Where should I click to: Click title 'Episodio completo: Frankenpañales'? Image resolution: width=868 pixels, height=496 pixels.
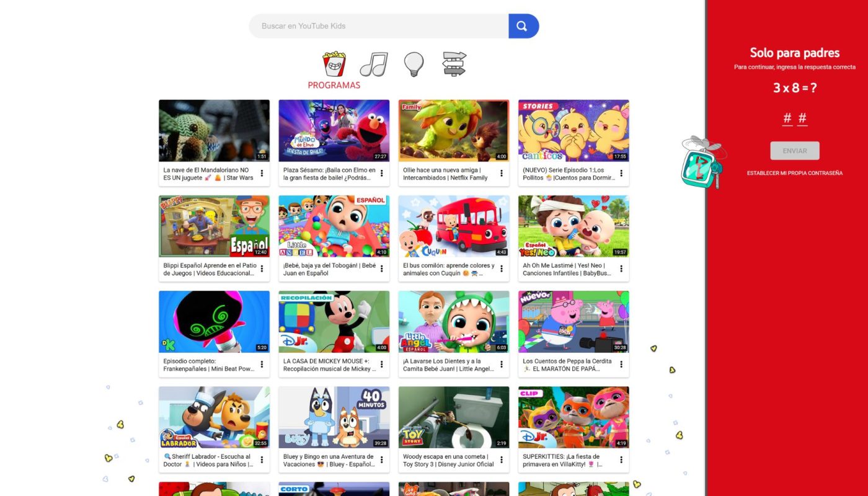pos(208,365)
